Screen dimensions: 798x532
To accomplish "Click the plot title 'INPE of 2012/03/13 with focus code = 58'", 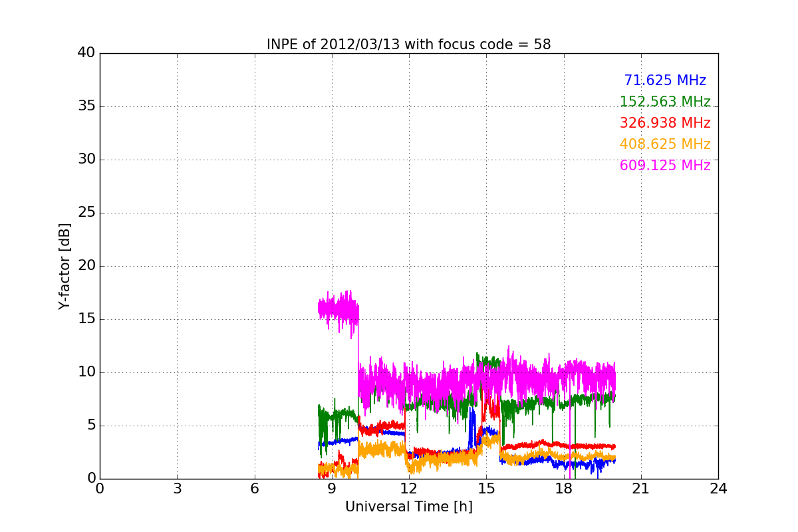I will 408,45.
